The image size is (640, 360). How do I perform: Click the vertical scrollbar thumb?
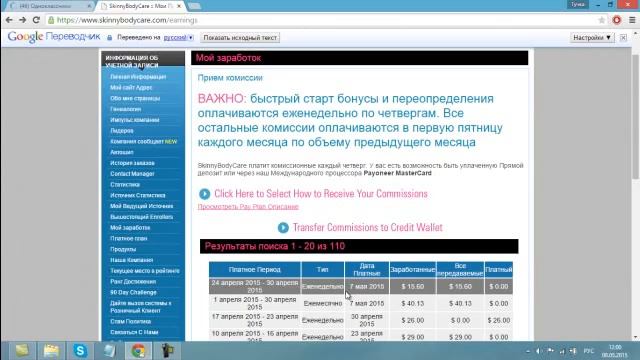[x=636, y=116]
